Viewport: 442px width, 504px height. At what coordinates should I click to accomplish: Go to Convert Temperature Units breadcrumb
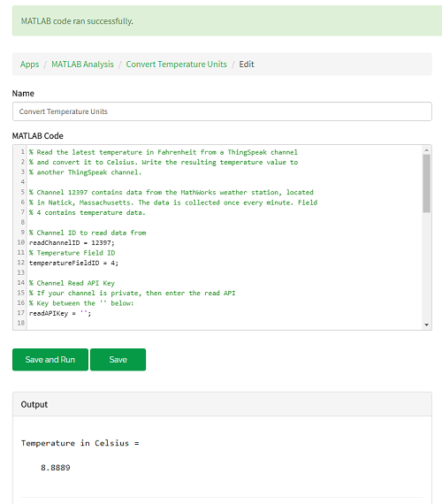pyautogui.click(x=176, y=65)
